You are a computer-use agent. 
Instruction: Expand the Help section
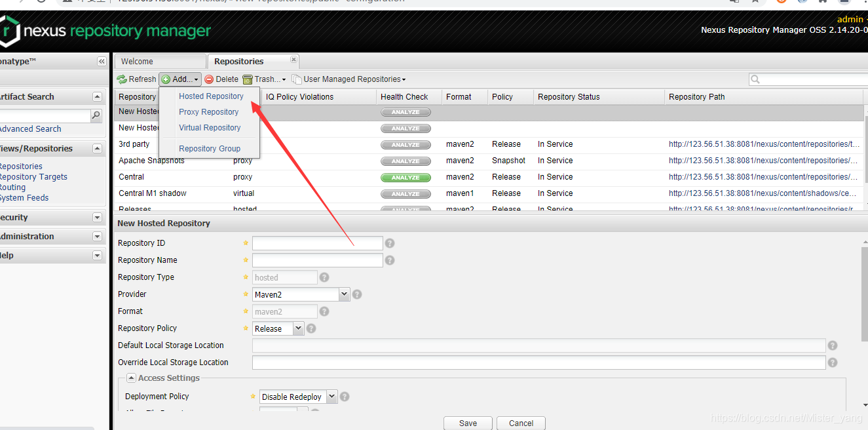pyautogui.click(x=98, y=256)
